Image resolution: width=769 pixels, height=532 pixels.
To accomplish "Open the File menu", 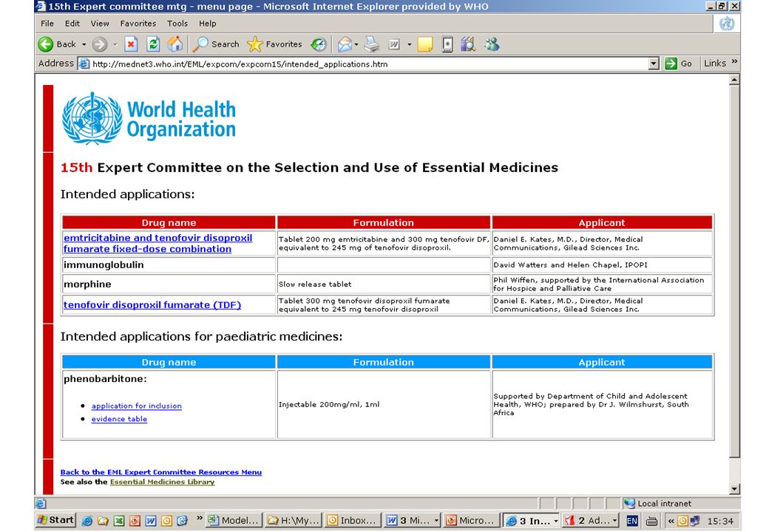I will coord(47,24).
